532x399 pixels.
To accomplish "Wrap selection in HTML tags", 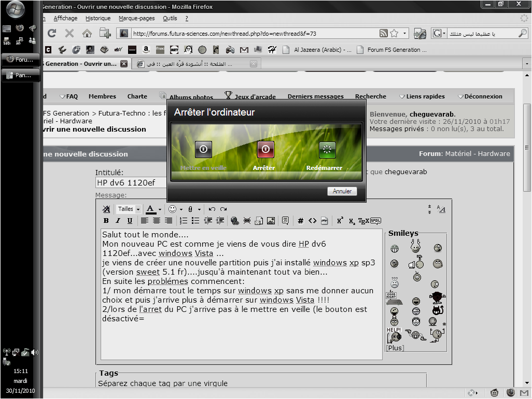I will [x=313, y=221].
